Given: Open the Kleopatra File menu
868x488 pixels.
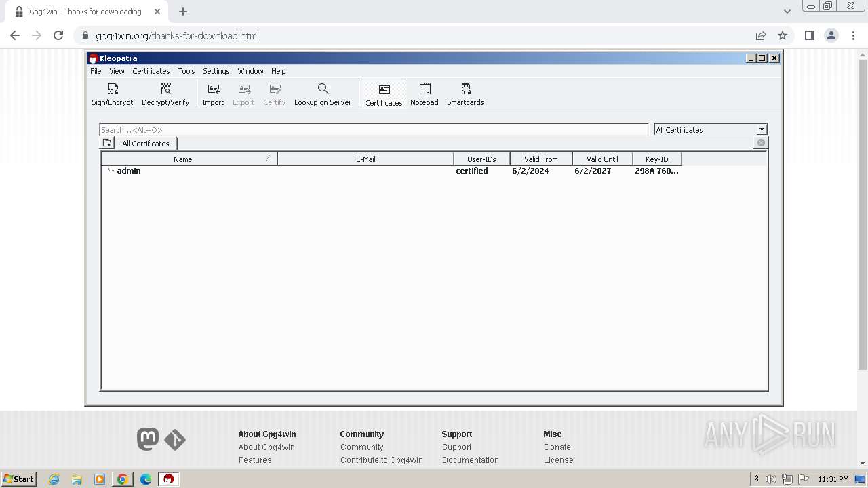Looking at the screenshot, I should pyautogui.click(x=96, y=71).
